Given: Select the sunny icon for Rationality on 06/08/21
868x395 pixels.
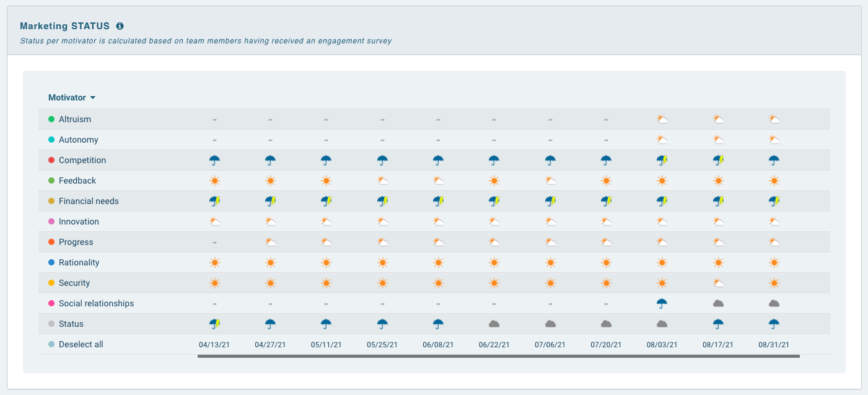Looking at the screenshot, I should [438, 262].
